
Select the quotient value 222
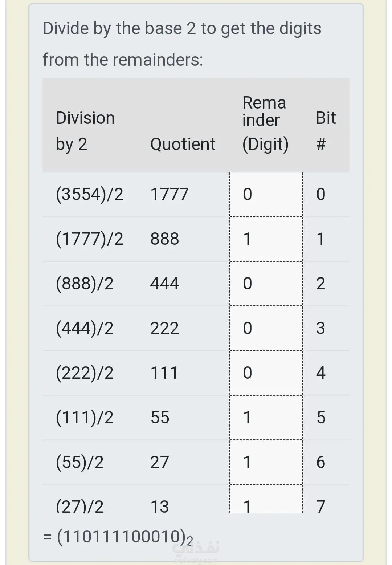coord(165,328)
